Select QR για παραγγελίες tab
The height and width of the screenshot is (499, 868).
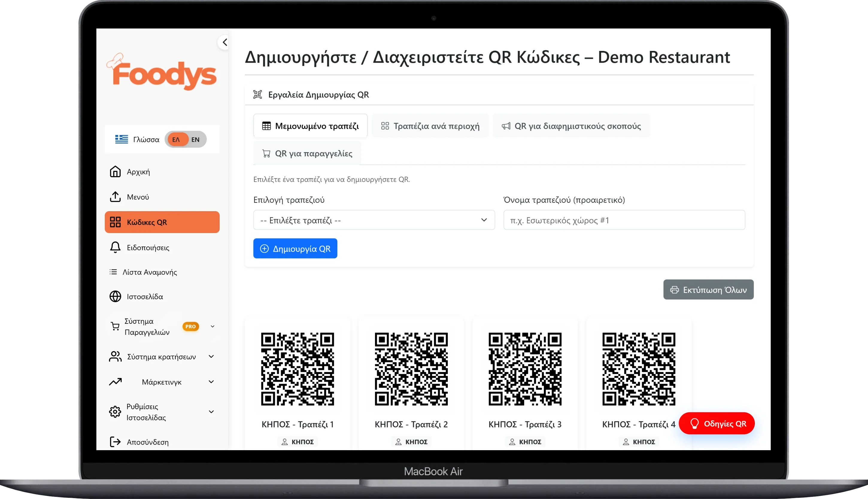[306, 153]
